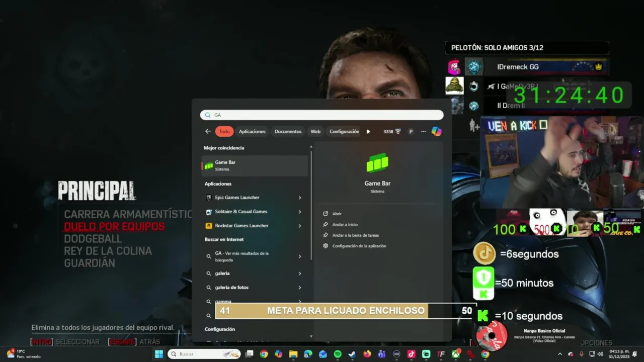Screen dimensions: 644x362
Task: Open TikTok from the taskbar
Action: 411,354
